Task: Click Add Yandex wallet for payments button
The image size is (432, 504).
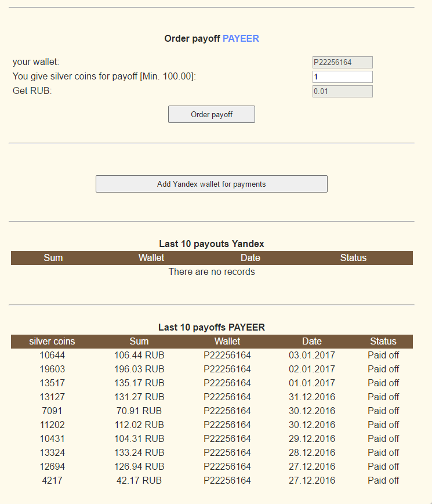Action: [x=212, y=184]
